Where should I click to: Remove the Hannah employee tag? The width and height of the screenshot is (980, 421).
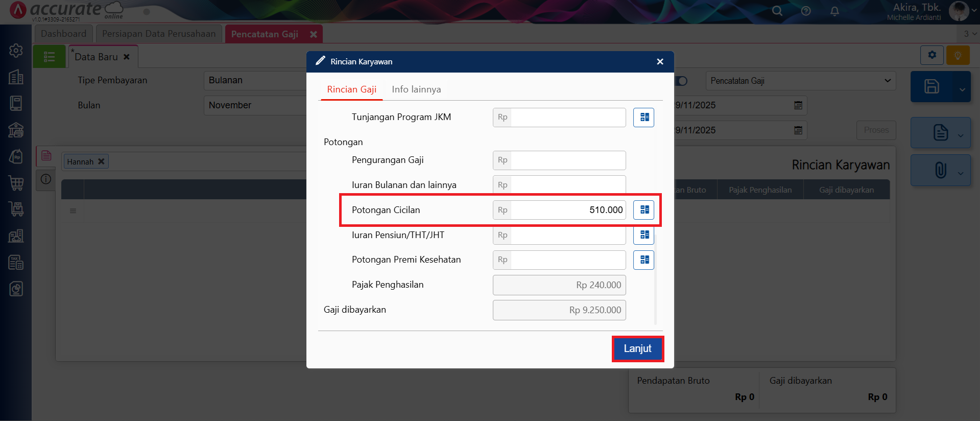coord(101,161)
